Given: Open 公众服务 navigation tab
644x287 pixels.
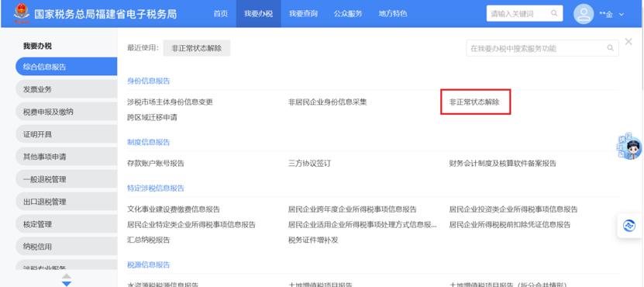Looking at the screenshot, I should (x=348, y=13).
